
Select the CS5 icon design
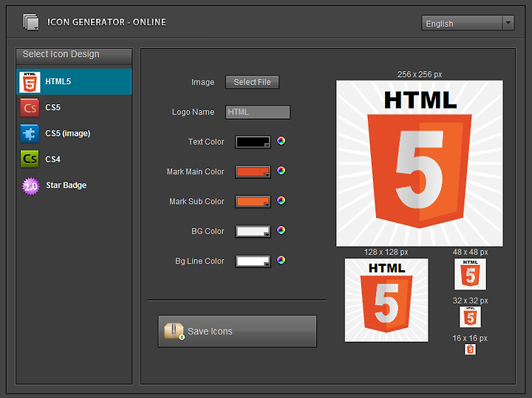pyautogui.click(x=74, y=108)
